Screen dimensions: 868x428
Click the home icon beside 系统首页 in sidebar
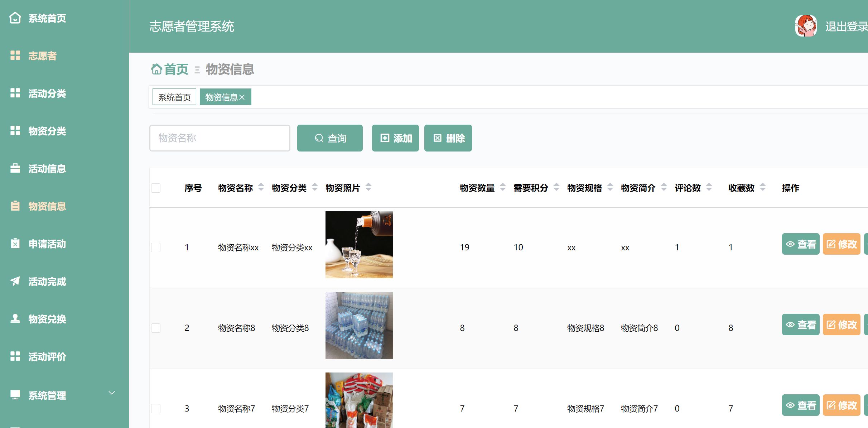pyautogui.click(x=15, y=18)
